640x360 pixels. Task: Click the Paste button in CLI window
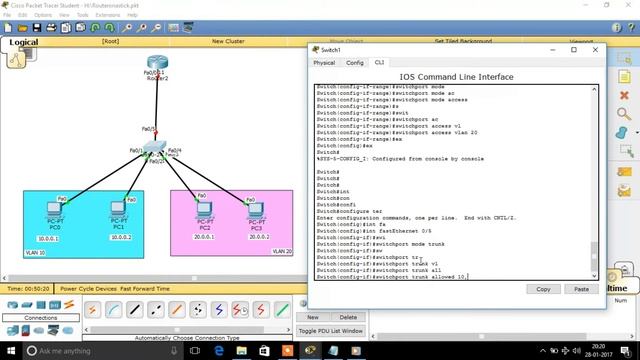click(581, 289)
